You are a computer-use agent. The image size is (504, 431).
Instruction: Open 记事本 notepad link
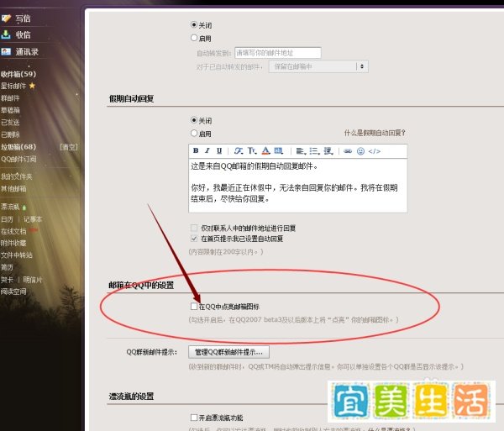(x=33, y=219)
